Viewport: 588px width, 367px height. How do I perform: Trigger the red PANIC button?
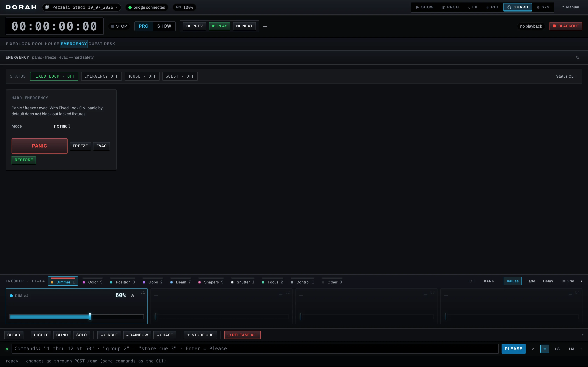point(39,146)
